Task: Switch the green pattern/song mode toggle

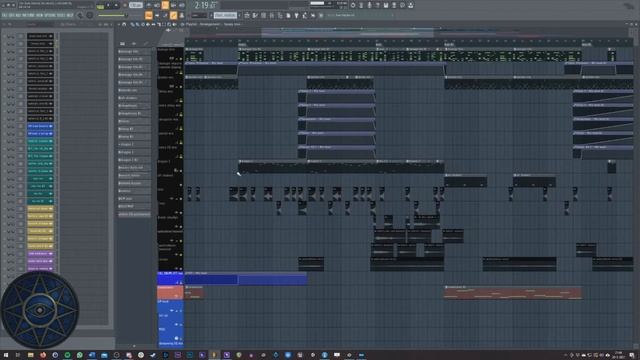Action: point(100,7)
